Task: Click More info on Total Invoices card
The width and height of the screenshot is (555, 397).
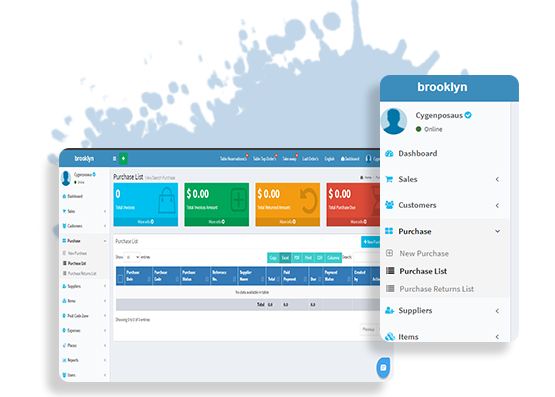Action: point(145,222)
